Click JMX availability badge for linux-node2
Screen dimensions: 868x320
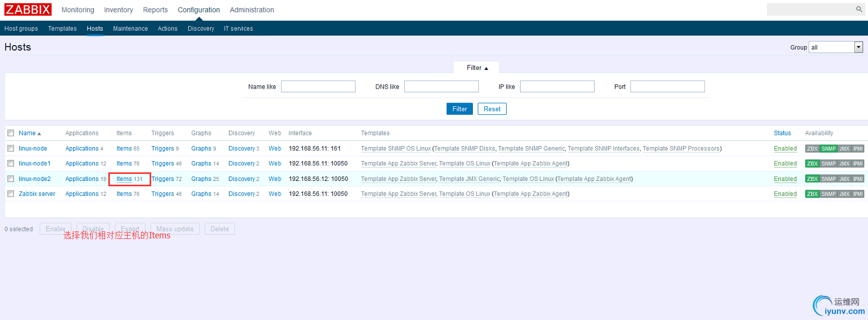click(844, 179)
